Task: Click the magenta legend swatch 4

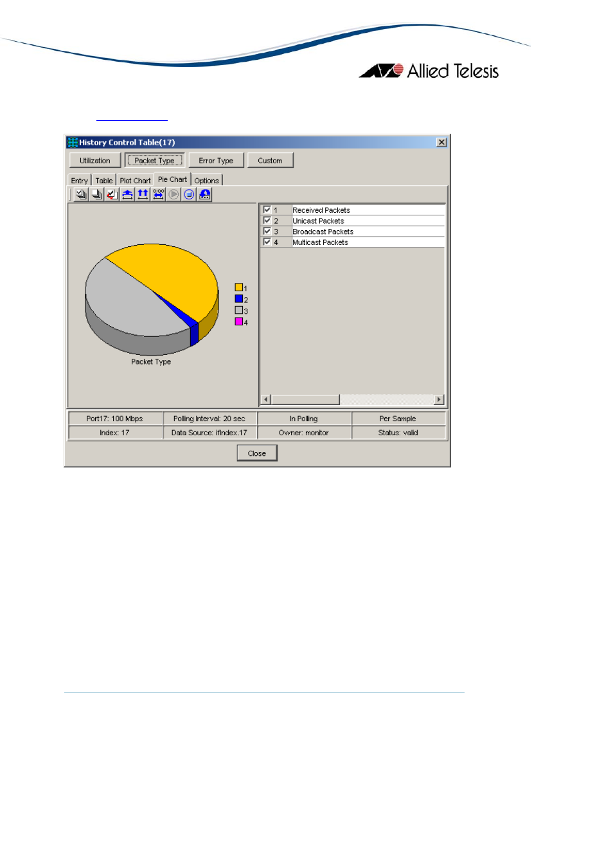Action: [238, 321]
